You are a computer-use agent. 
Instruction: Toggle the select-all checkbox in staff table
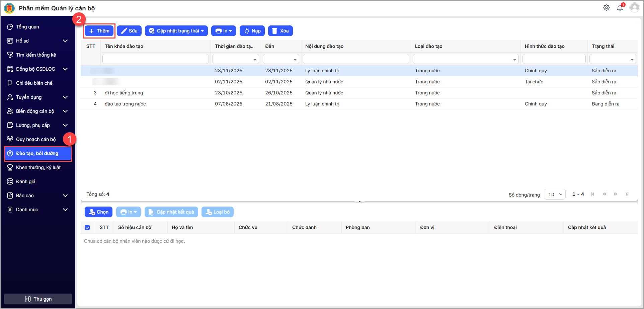coord(87,228)
